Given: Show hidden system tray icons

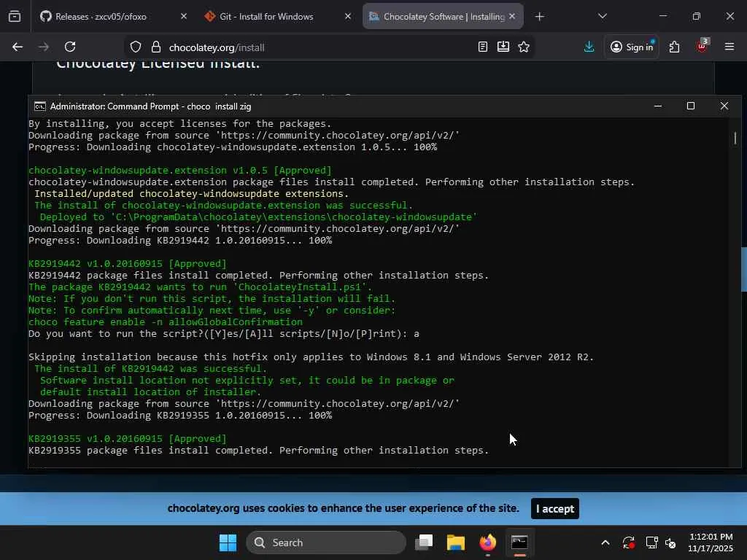Looking at the screenshot, I should tap(605, 542).
